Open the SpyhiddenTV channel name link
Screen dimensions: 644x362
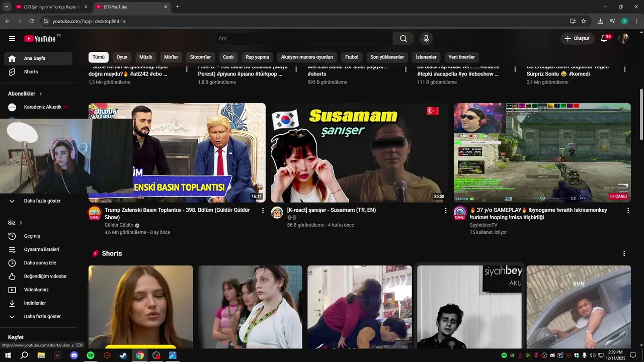point(484,225)
